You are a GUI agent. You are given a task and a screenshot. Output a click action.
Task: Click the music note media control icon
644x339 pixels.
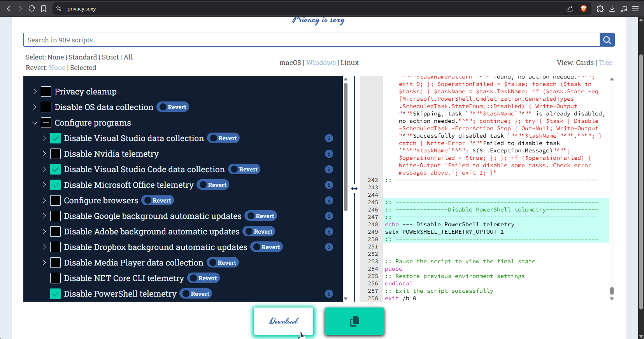coord(624,9)
